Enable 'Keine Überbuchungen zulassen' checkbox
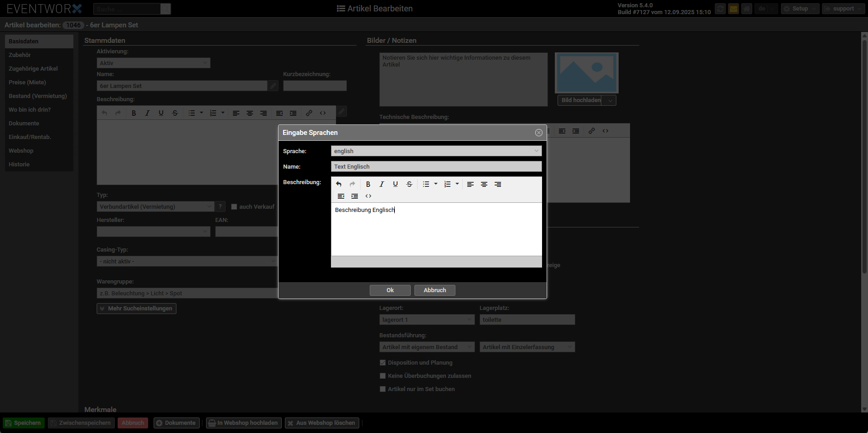The height and width of the screenshot is (433, 868). tap(382, 376)
